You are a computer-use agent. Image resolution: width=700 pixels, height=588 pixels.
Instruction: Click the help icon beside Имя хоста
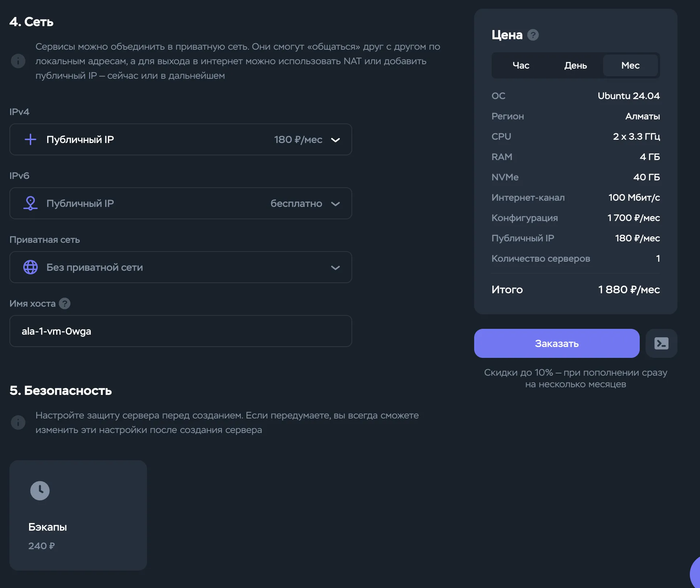65,303
